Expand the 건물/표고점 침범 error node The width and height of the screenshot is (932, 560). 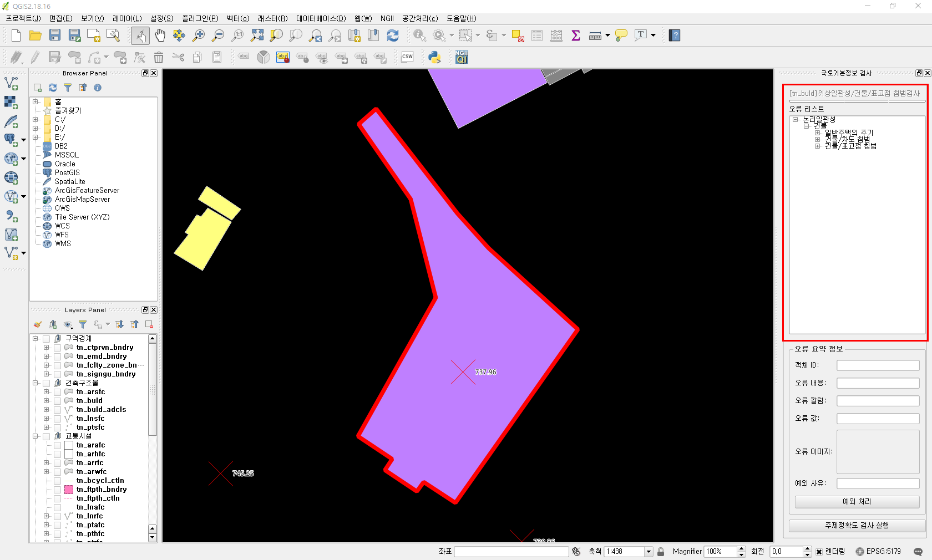point(817,146)
